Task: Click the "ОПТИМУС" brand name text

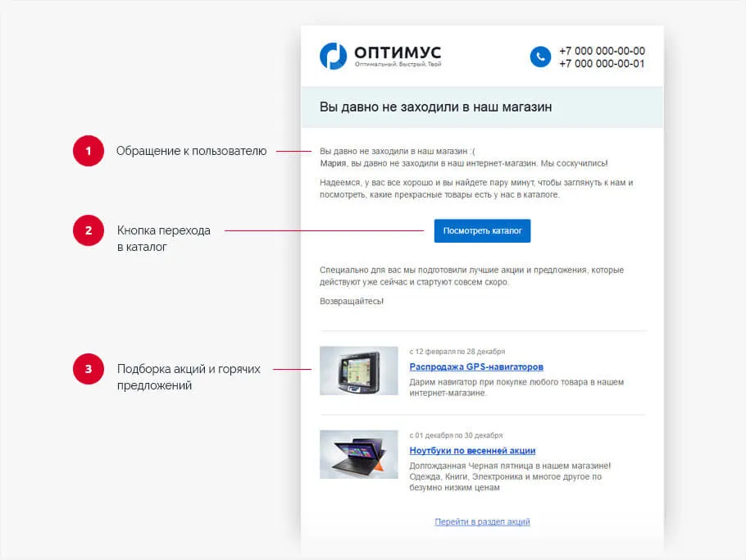Action: (x=397, y=52)
